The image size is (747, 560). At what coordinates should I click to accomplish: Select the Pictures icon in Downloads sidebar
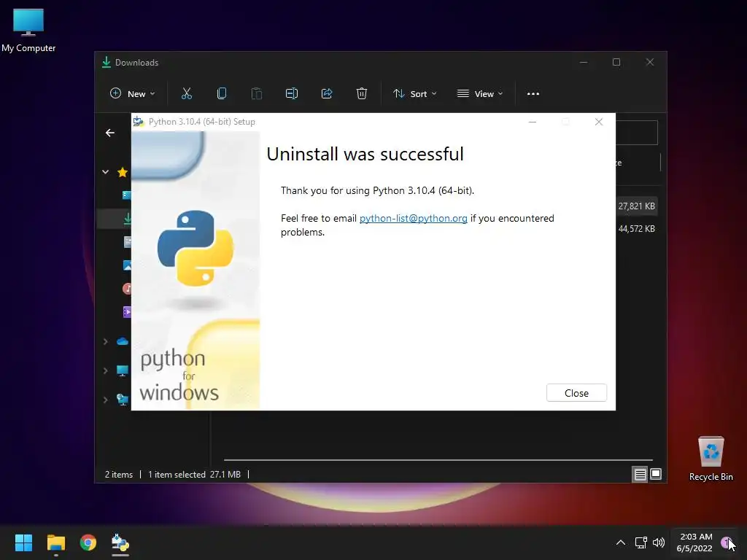[127, 265]
